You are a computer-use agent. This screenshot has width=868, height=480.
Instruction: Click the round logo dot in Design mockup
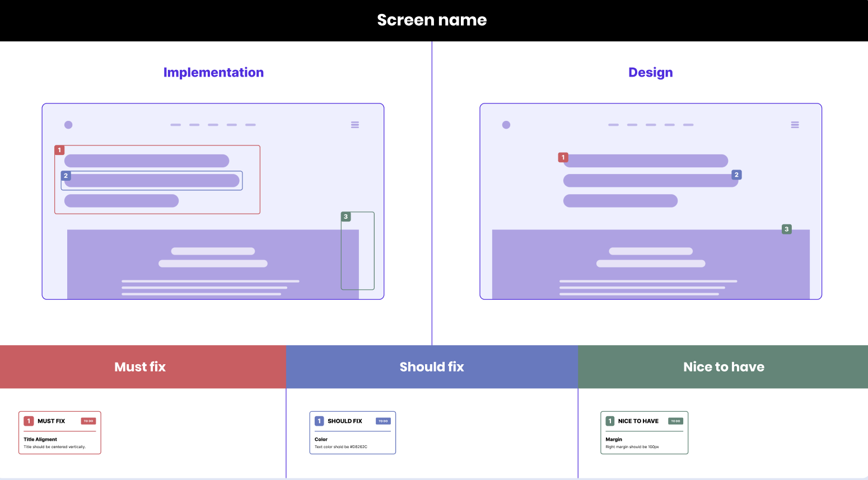click(506, 125)
